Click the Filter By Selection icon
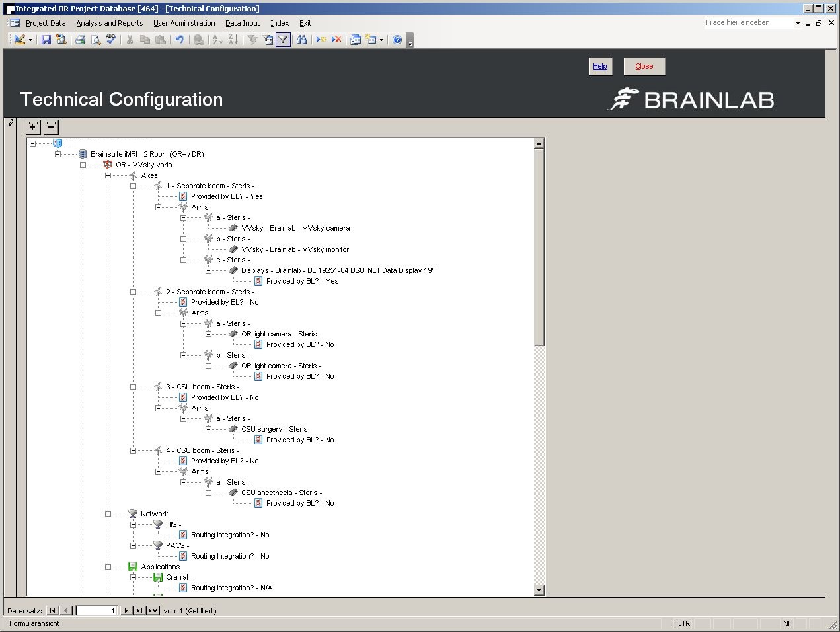Image resolution: width=840 pixels, height=632 pixels. 252,40
